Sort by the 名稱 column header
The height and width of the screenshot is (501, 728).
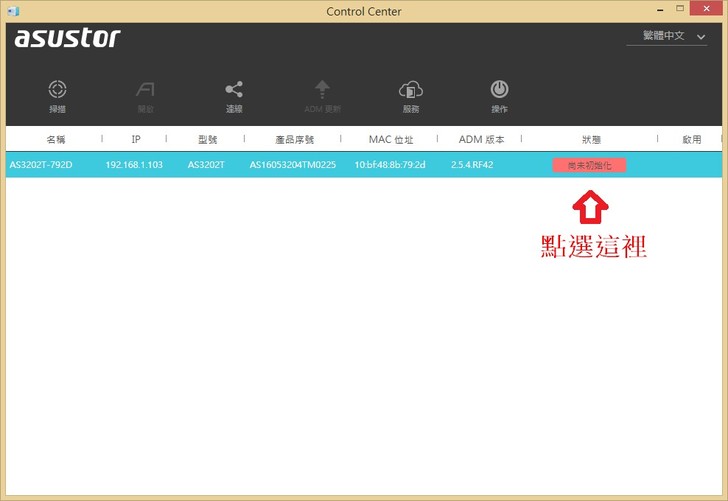(56, 139)
